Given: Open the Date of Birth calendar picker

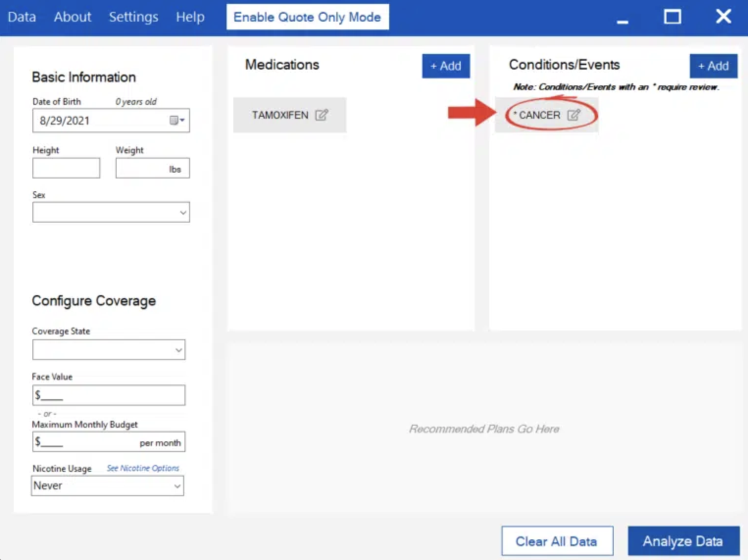Looking at the screenshot, I should 176,120.
